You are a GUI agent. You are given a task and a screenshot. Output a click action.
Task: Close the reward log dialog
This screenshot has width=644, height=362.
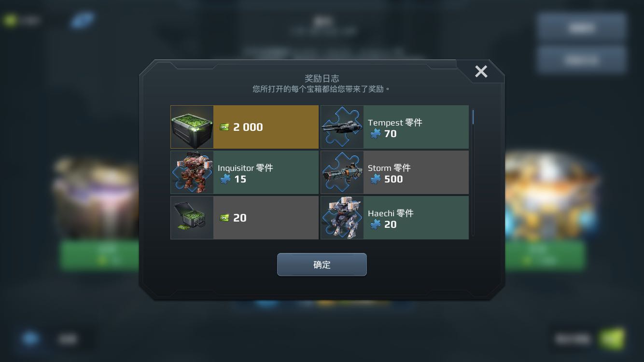[x=481, y=72]
